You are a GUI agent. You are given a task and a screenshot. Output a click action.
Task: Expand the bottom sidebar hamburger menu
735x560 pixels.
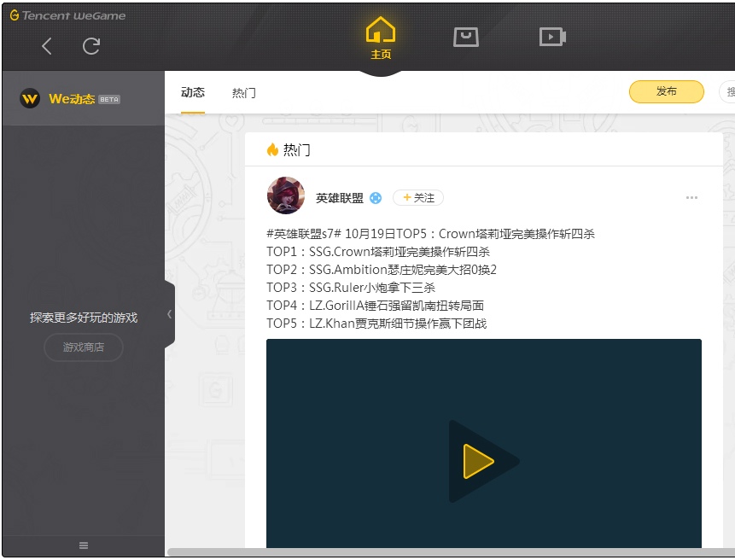click(x=84, y=545)
